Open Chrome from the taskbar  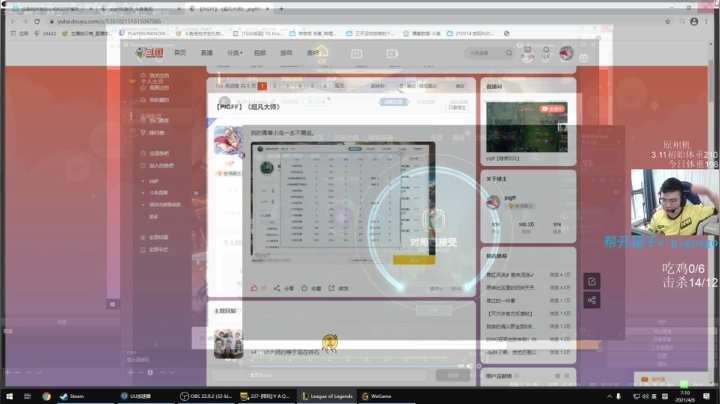pyautogui.click(x=46, y=396)
